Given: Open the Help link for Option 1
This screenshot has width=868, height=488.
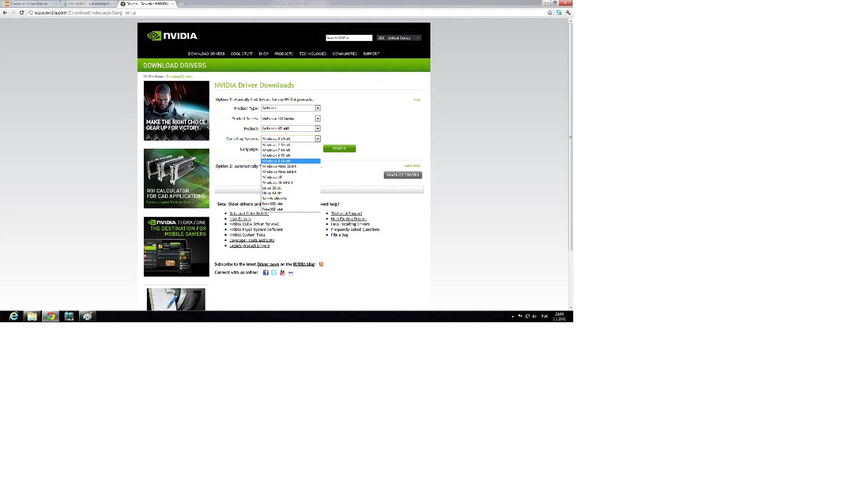Looking at the screenshot, I should point(417,100).
